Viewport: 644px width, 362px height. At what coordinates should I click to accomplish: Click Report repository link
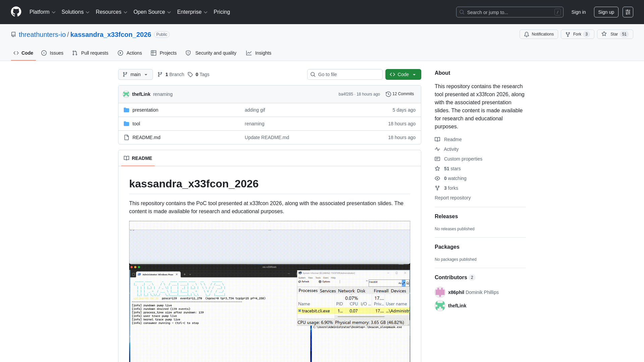pos(452,198)
